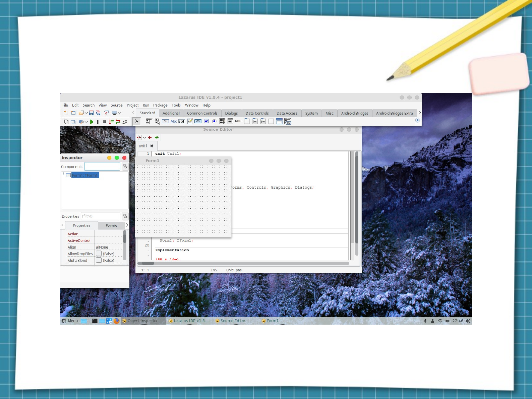The height and width of the screenshot is (399, 532).
Task: Click the Source Editor vertical scrollbar
Action: coord(357,204)
